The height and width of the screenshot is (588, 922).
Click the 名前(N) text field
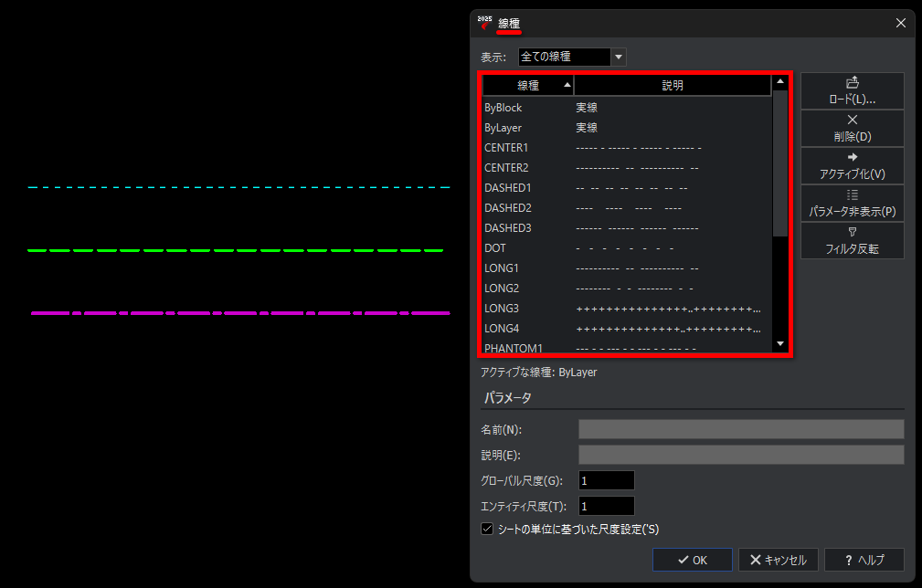(x=740, y=428)
